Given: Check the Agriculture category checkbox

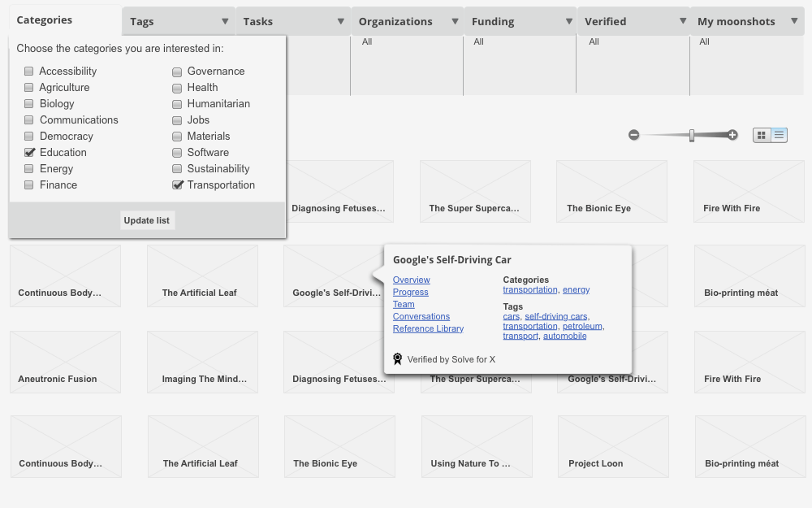Looking at the screenshot, I should tap(31, 87).
